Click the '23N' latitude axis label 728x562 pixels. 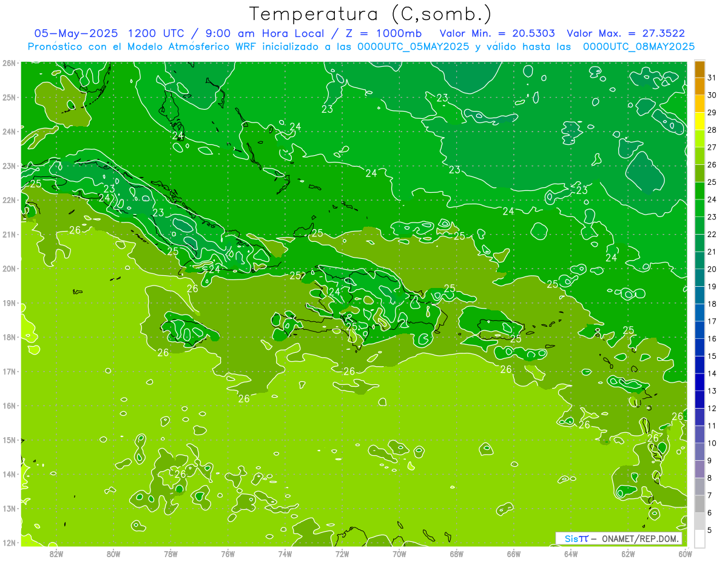coord(8,166)
